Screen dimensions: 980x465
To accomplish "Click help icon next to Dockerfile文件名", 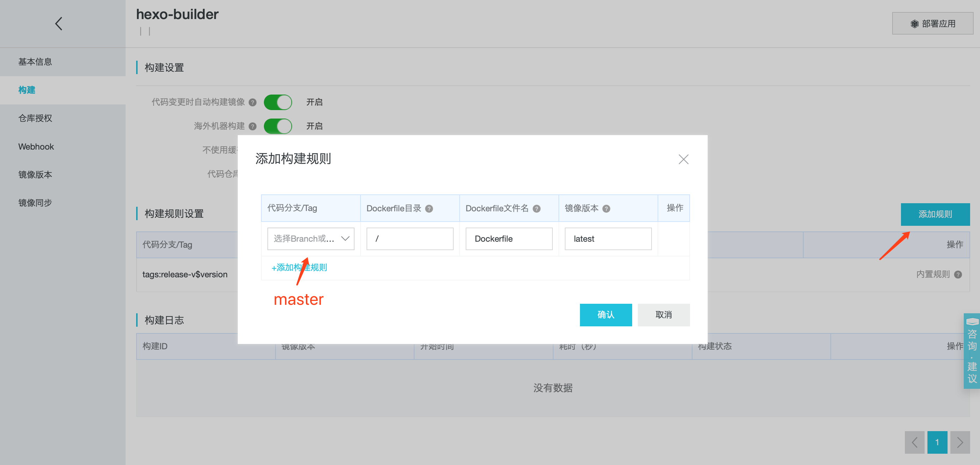I will click(537, 209).
